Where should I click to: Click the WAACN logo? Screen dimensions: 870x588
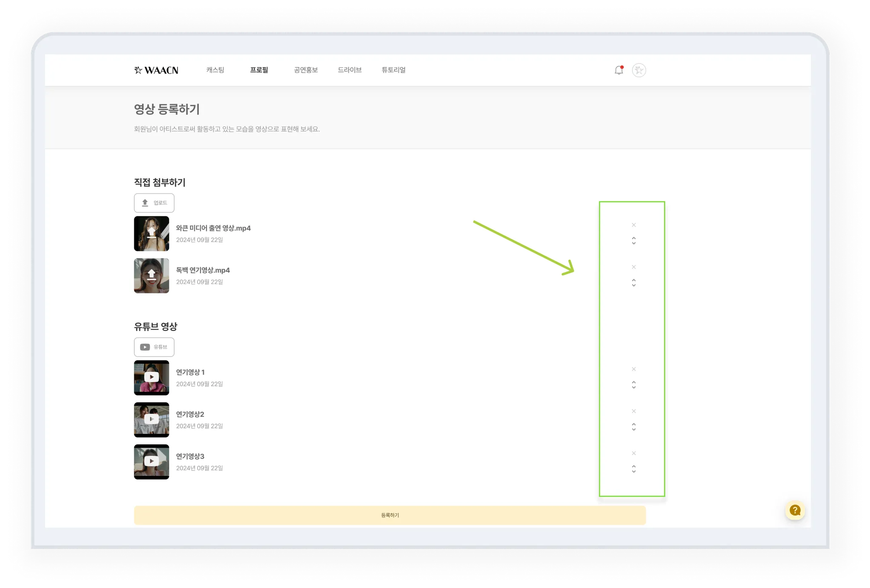point(156,70)
